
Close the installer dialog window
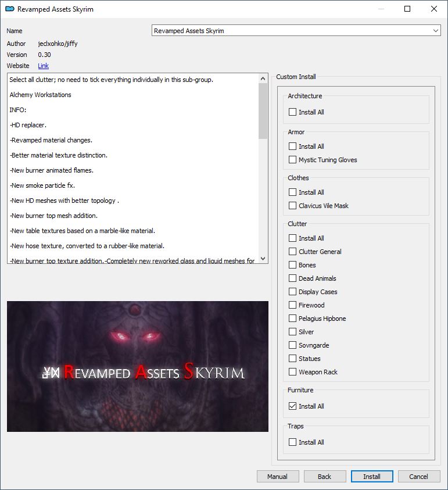coord(434,9)
